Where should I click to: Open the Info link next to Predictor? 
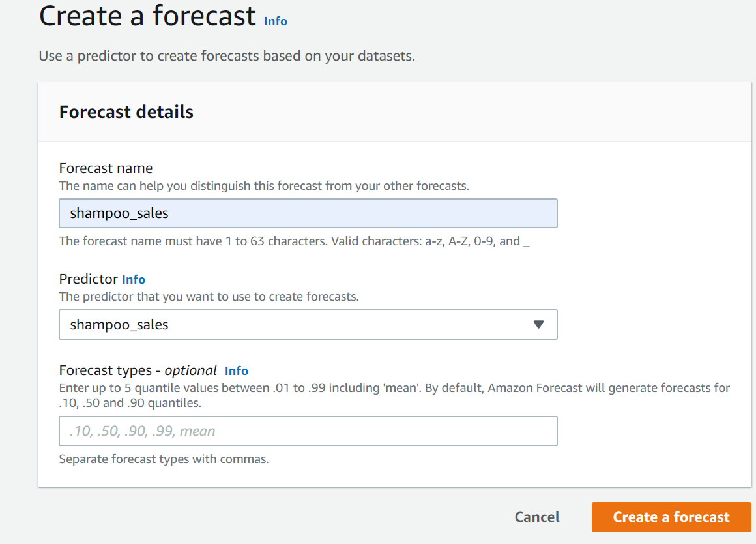[134, 279]
